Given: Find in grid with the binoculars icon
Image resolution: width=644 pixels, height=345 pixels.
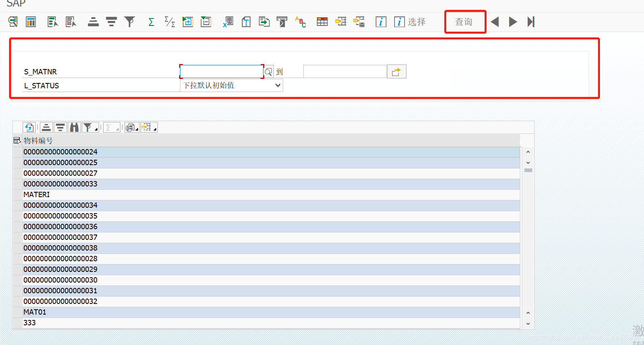Looking at the screenshot, I should click(x=74, y=127).
